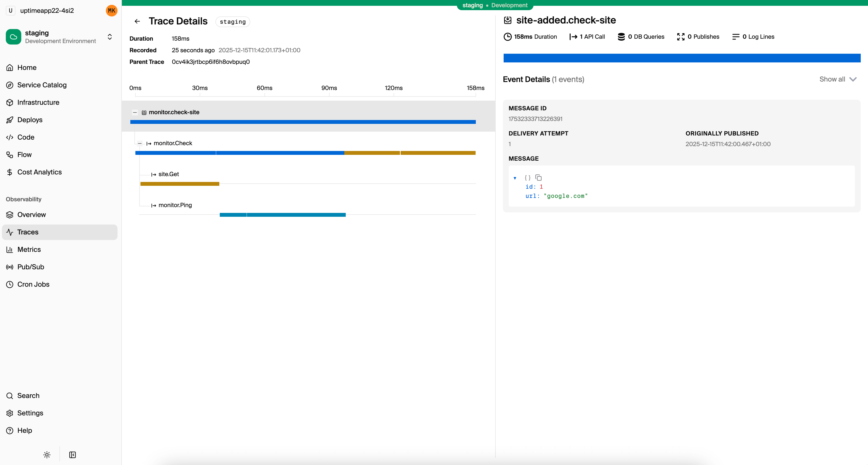Copy the message JSON with the copy icon

tap(538, 178)
